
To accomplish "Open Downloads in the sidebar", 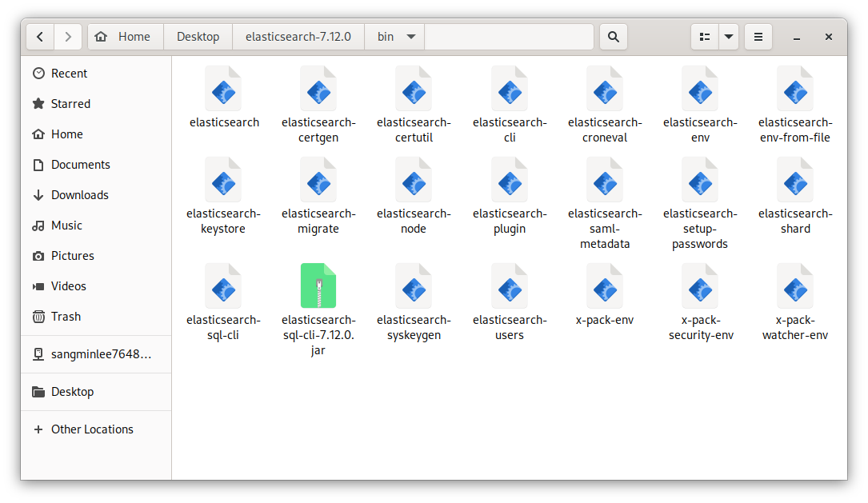I will coord(96,195).
